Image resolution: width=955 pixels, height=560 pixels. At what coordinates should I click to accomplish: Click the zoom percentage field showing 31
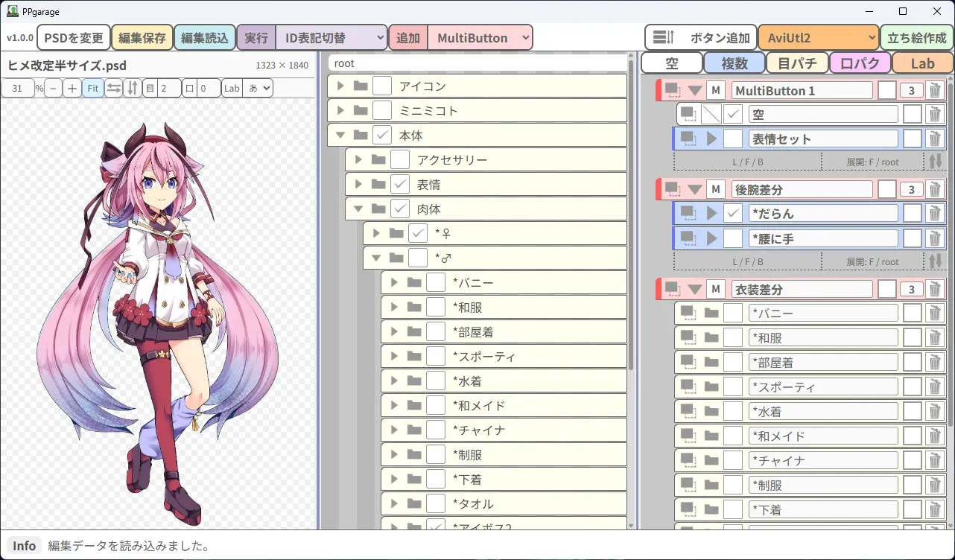coord(18,88)
